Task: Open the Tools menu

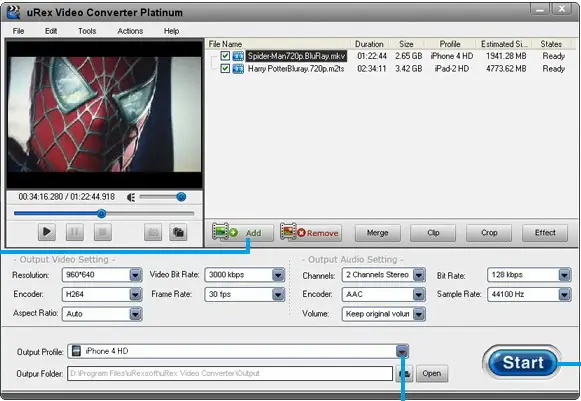Action: click(x=87, y=31)
